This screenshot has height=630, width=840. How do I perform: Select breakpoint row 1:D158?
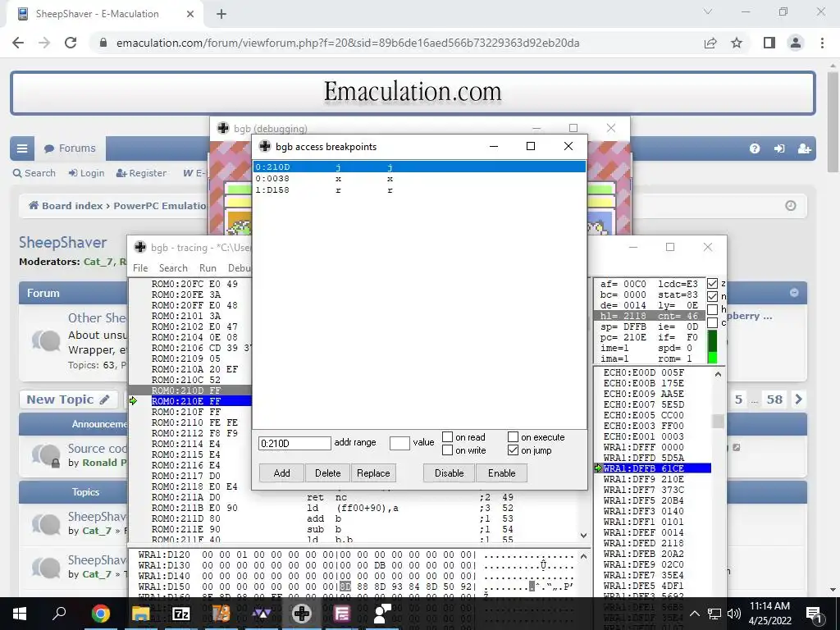click(x=419, y=190)
